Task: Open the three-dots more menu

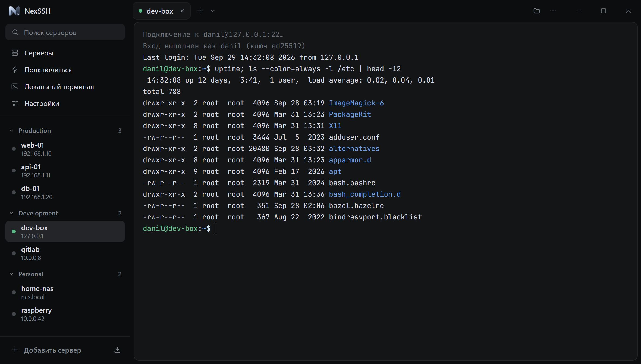Action: click(553, 11)
